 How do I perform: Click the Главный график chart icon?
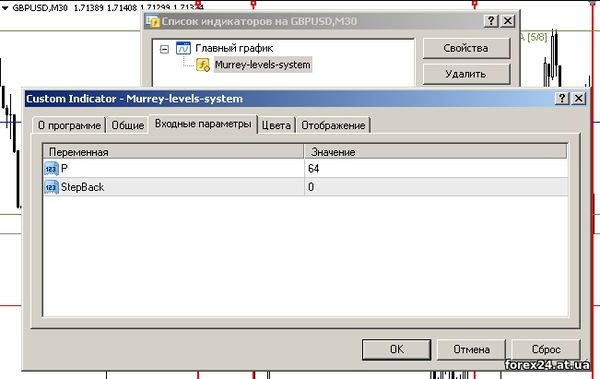coord(183,48)
